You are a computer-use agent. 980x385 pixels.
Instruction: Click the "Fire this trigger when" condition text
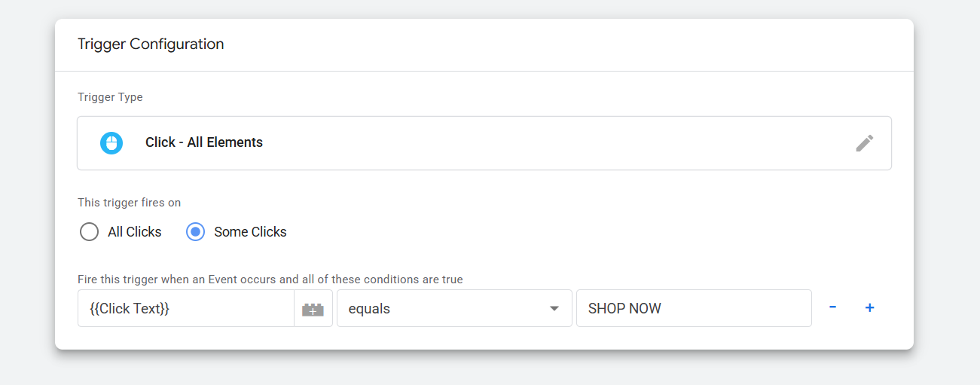(x=270, y=280)
